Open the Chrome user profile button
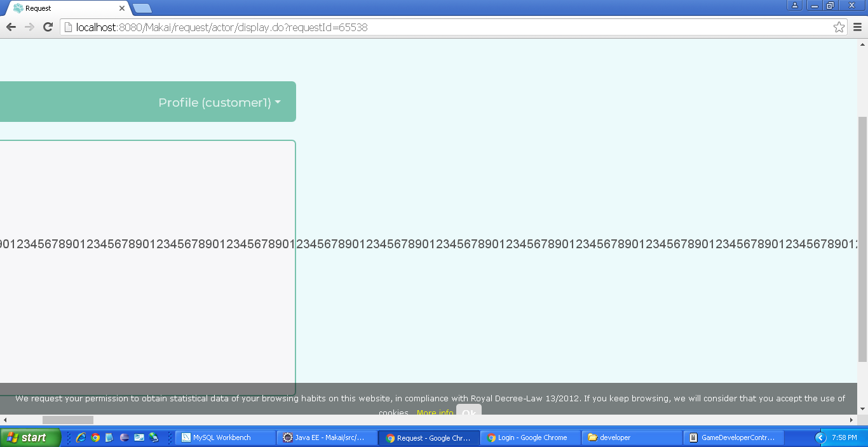 795,5
